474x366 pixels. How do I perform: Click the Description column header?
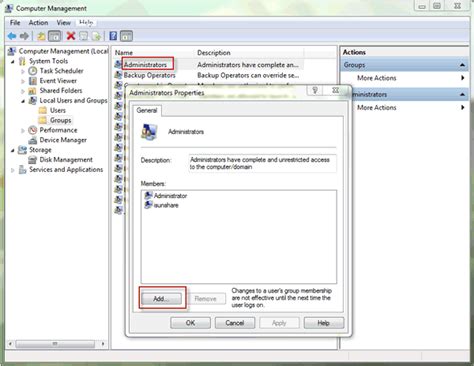pos(249,53)
